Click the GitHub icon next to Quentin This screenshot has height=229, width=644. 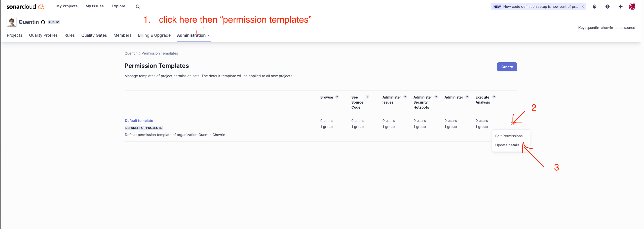click(x=43, y=22)
